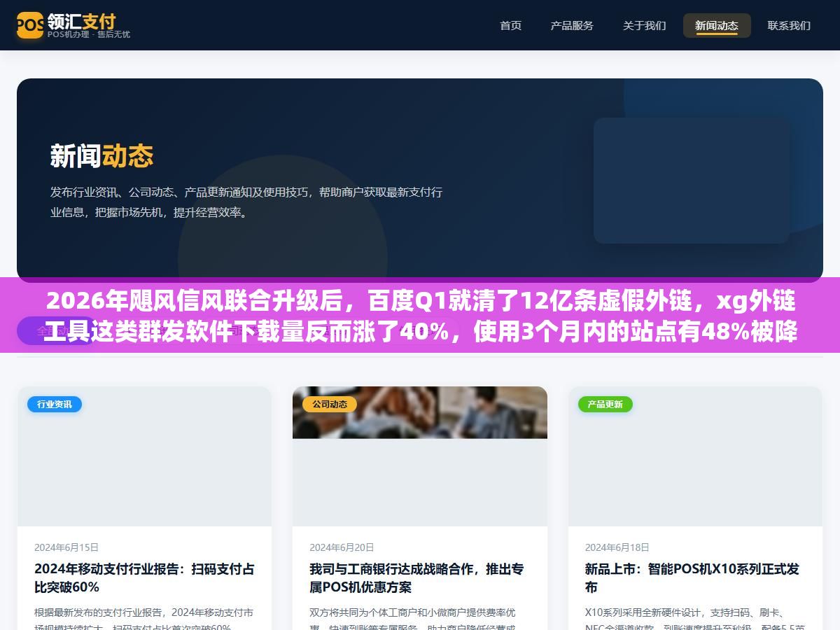Open article 我司与工商银行达成战略合作
Viewport: 840px width, 630px height.
416,577
